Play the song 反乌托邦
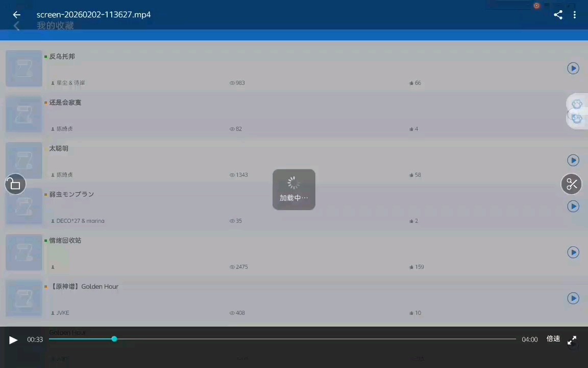This screenshot has height=368, width=588. coord(573,68)
